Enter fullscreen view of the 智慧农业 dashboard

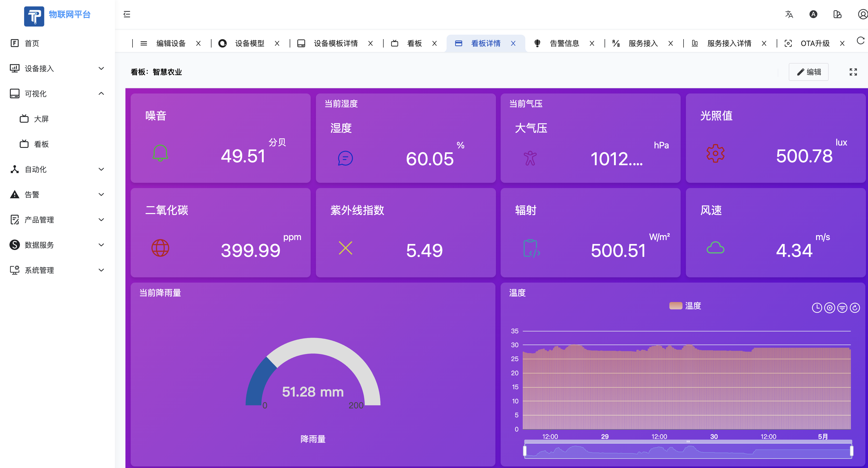coord(853,72)
